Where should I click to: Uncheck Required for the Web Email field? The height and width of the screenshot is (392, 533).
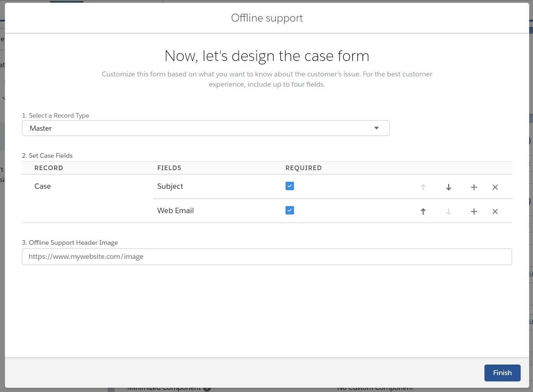point(290,210)
